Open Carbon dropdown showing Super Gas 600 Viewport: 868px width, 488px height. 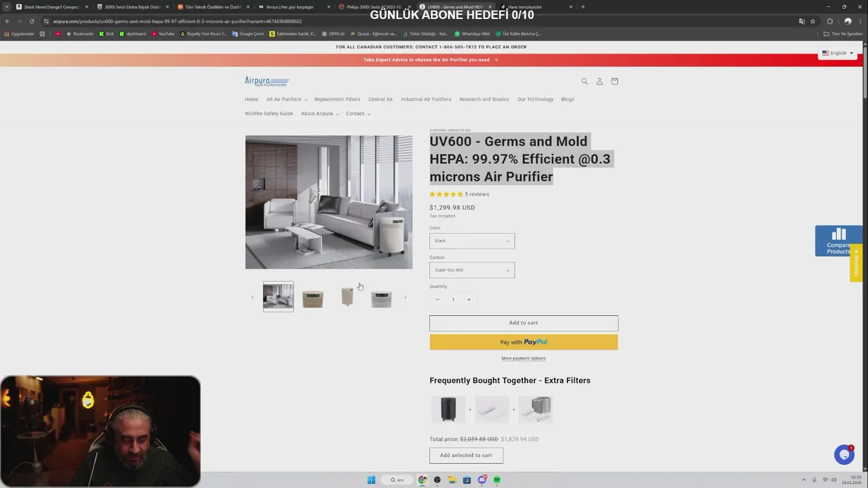tap(472, 270)
